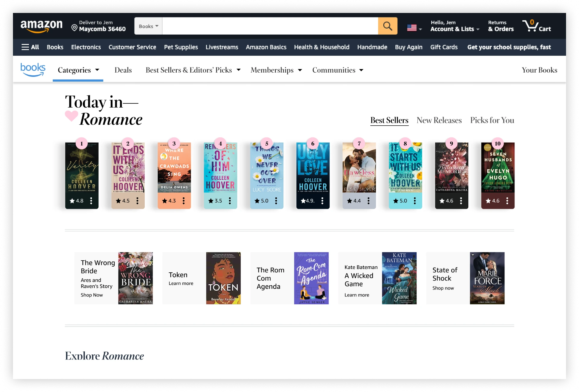Viewport: 579px width, 392px height.
Task: Go to Health & Household
Action: tap(322, 47)
